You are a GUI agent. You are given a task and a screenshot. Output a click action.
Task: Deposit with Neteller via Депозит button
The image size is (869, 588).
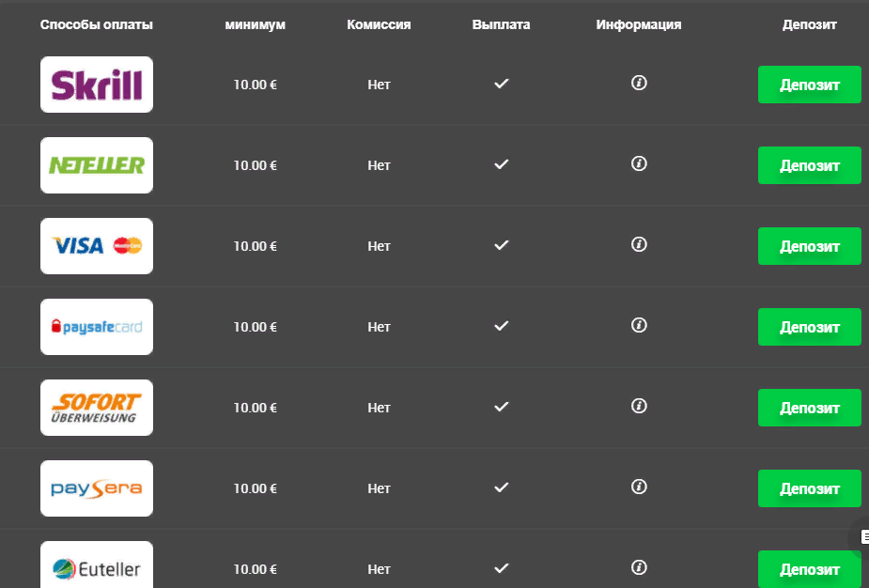[x=809, y=165]
